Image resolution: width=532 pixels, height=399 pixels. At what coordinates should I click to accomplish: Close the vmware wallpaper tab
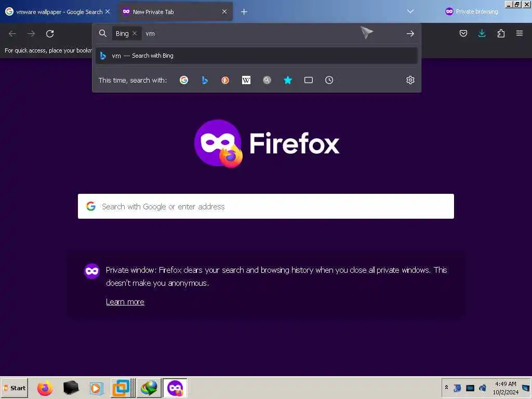pyautogui.click(x=108, y=11)
